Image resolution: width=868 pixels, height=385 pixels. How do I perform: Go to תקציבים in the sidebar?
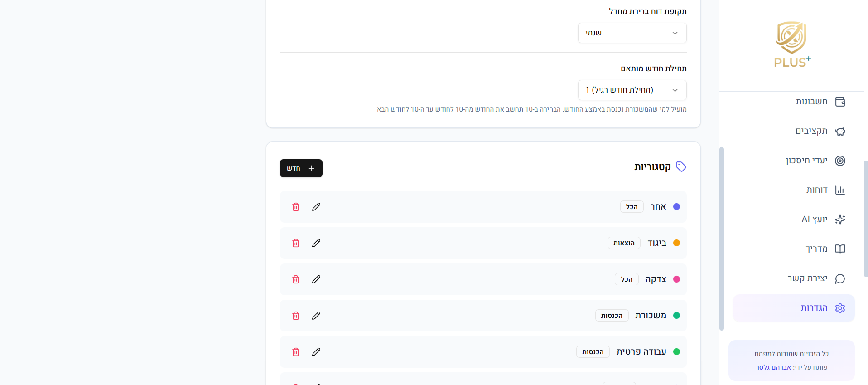pyautogui.click(x=820, y=131)
